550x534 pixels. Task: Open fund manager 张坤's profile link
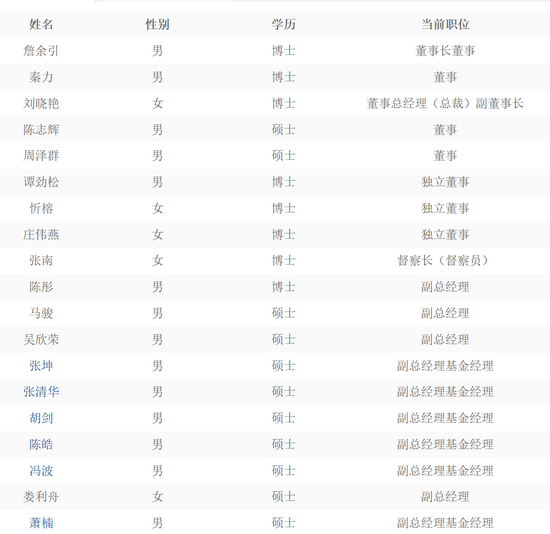pyautogui.click(x=41, y=366)
